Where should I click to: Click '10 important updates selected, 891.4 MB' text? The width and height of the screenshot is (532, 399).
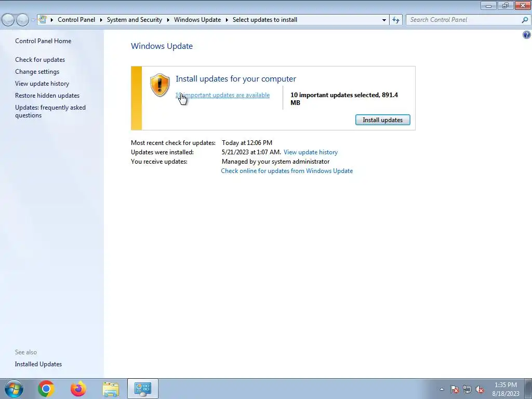[x=344, y=99]
